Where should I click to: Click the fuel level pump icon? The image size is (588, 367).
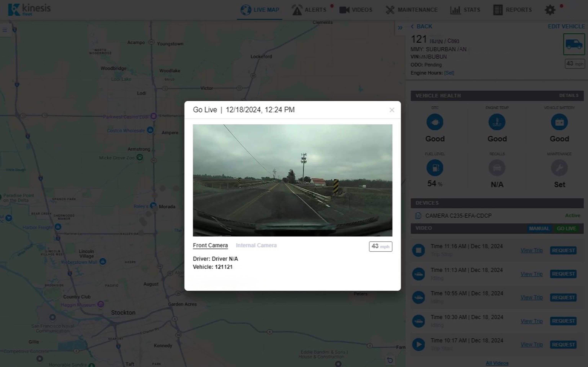[x=435, y=168]
